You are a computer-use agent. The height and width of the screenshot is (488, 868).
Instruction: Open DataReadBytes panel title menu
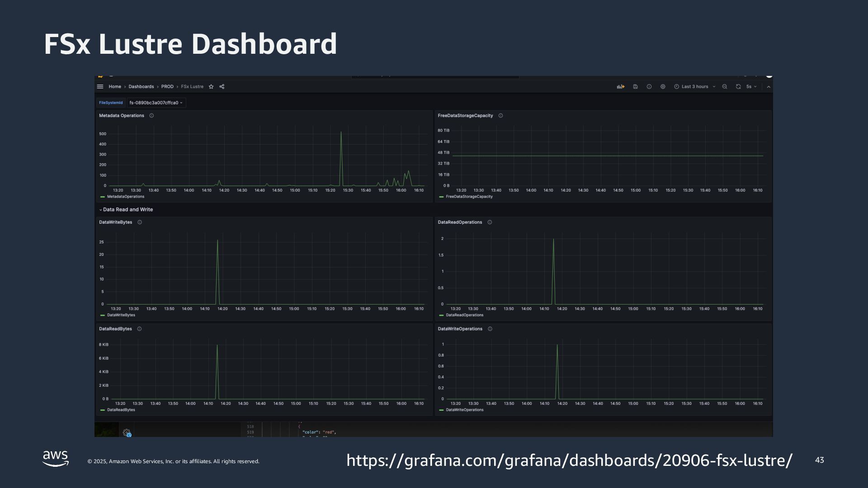tap(115, 329)
